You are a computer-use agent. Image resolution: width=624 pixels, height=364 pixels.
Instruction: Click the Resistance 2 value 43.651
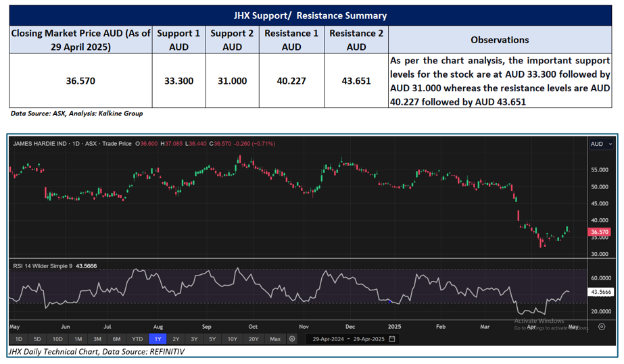click(356, 80)
